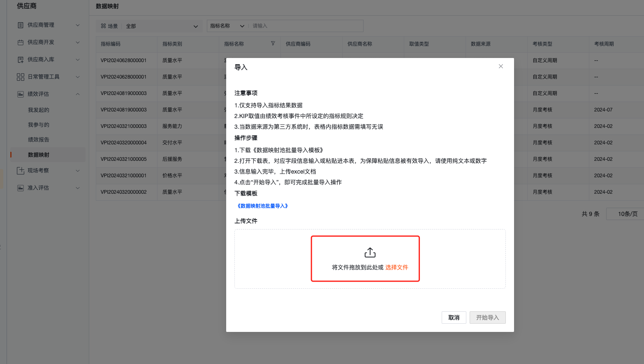The height and width of the screenshot is (364, 644).
Task: Open the 10条/页 page size dropdown
Action: click(625, 214)
